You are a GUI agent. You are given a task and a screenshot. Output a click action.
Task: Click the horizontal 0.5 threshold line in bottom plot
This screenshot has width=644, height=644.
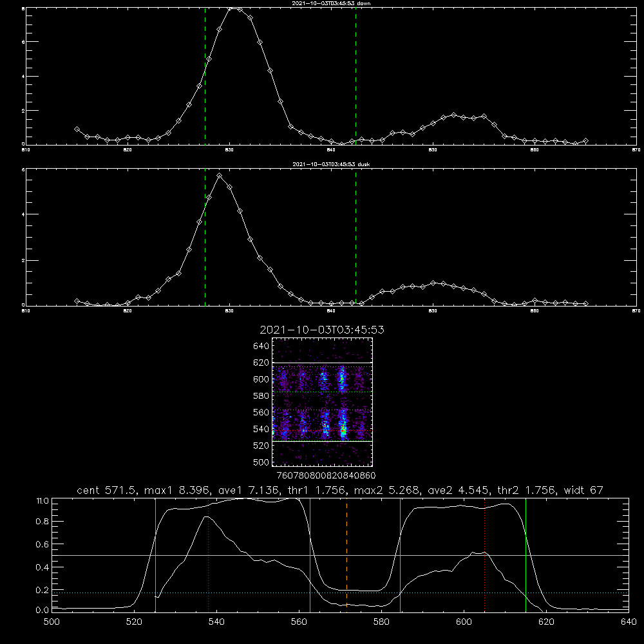tap(340, 555)
